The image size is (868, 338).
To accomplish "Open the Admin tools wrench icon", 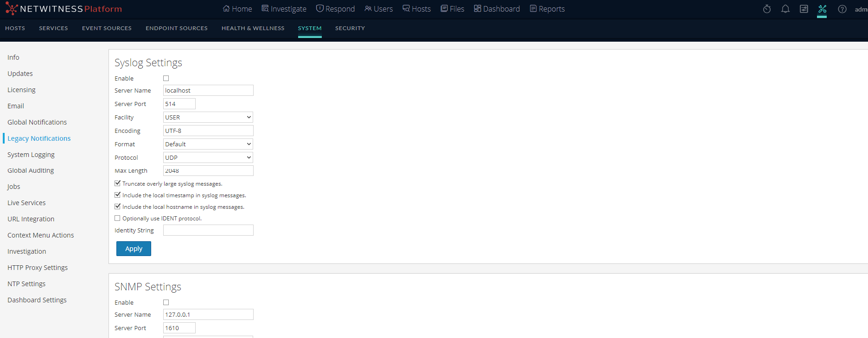I will (x=822, y=9).
